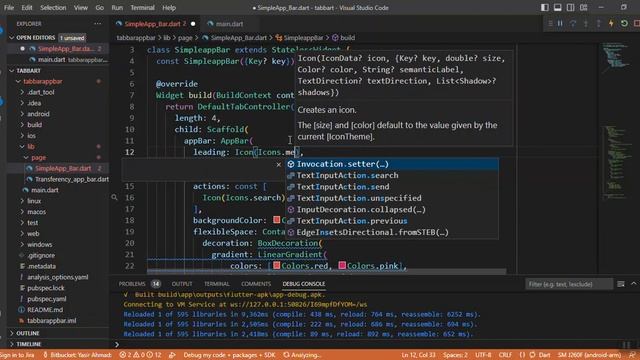The image size is (640, 360).
Task: Click errors and warnings status indicator
Action: coord(140,355)
